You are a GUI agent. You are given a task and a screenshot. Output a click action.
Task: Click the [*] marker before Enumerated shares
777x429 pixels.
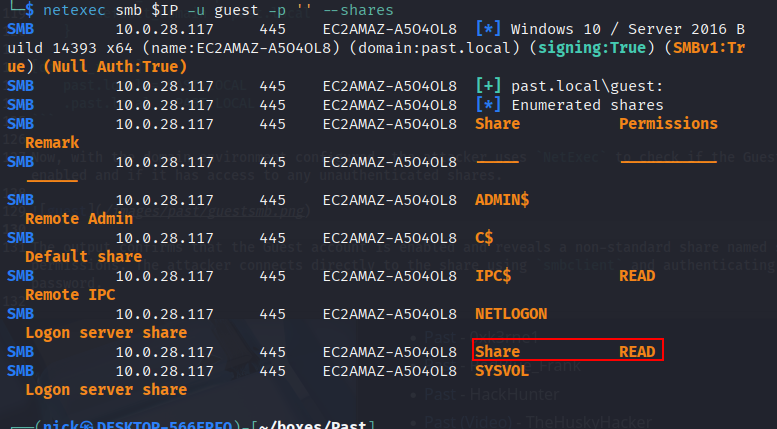(488, 105)
